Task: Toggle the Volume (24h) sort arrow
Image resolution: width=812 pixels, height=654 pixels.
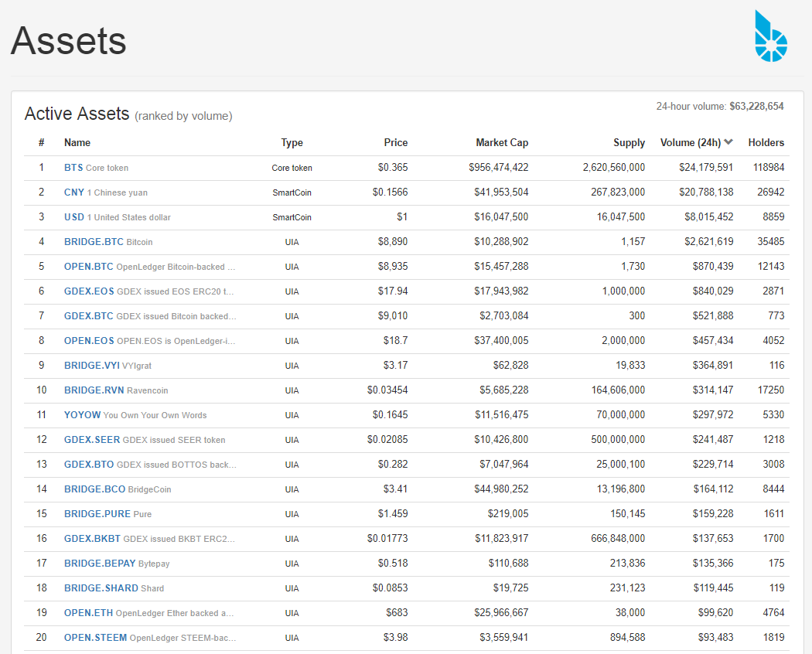Action: point(728,142)
